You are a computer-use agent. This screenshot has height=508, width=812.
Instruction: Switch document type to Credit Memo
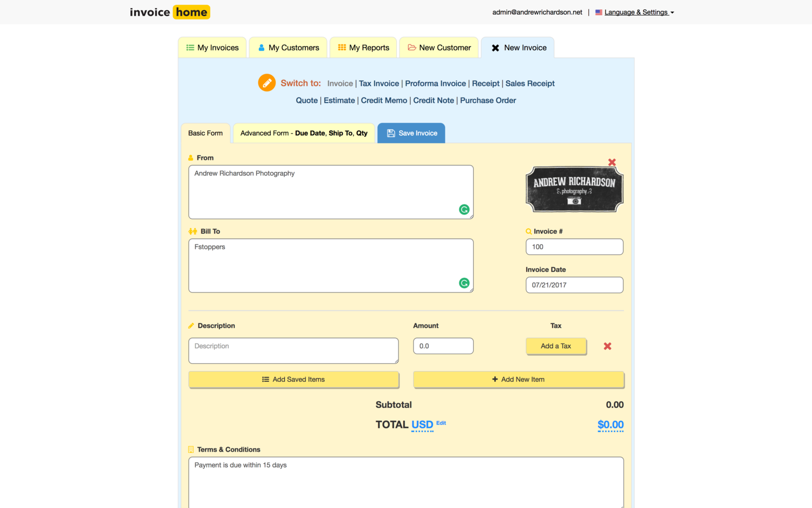click(x=384, y=100)
